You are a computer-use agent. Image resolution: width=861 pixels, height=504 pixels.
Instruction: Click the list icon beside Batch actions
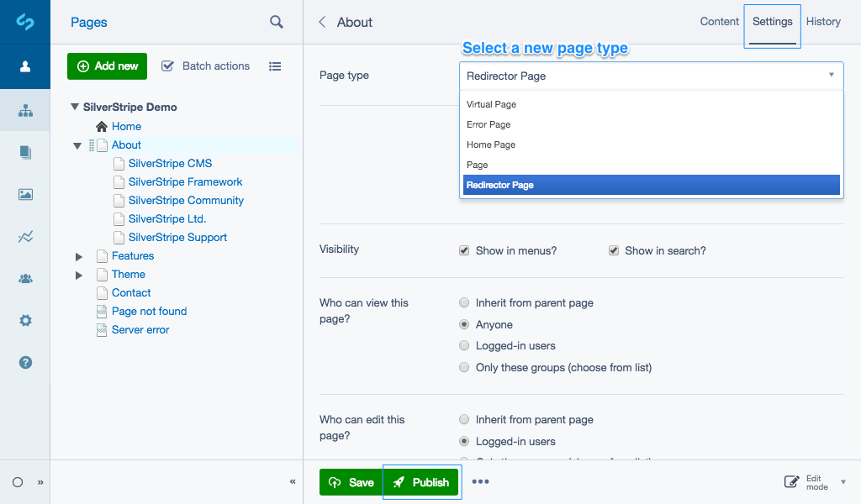point(275,66)
